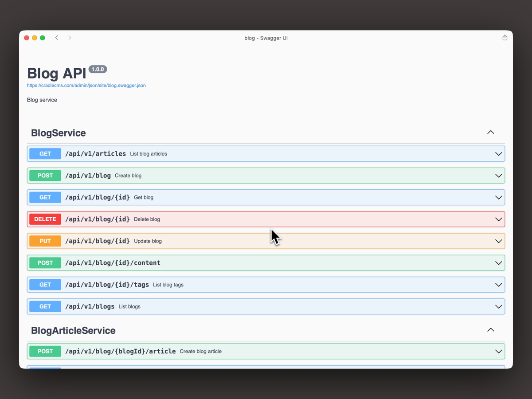Click the POST badge for Create blog article

point(45,351)
